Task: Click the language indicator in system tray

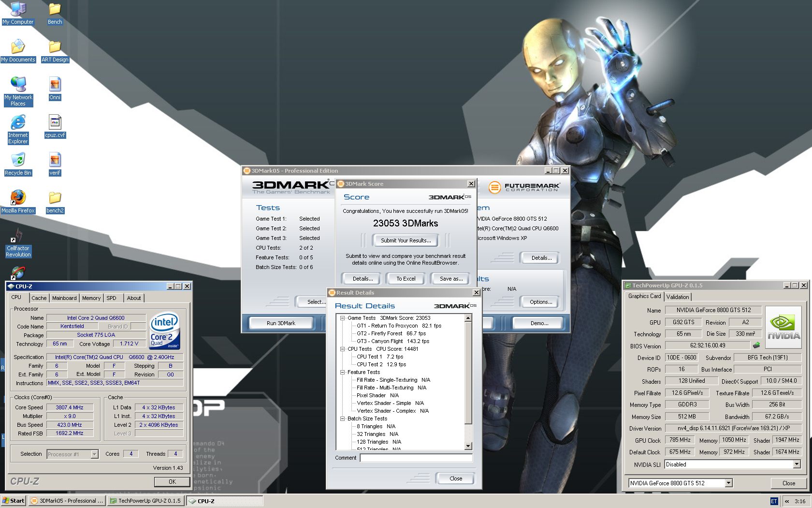Action: (x=774, y=501)
